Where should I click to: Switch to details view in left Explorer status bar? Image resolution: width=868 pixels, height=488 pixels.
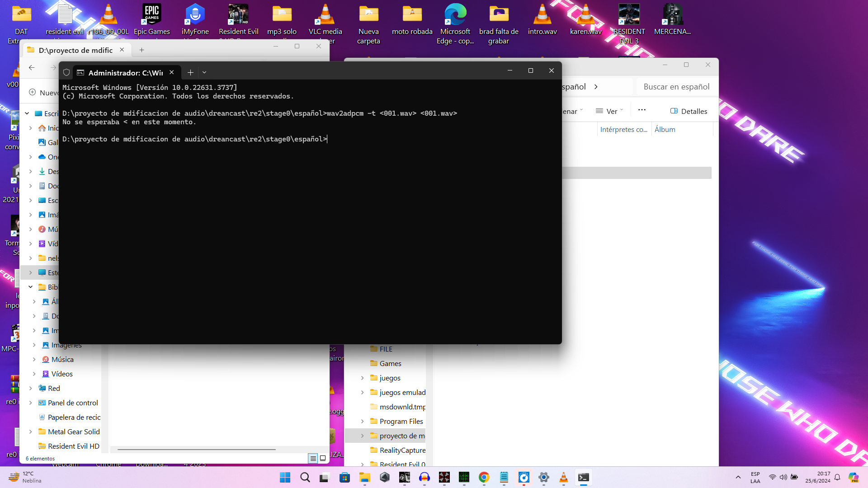coord(313,458)
